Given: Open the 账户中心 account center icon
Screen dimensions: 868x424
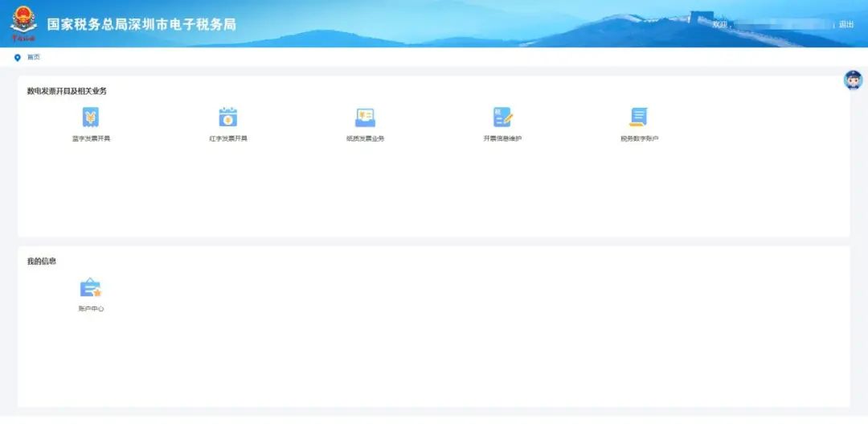Looking at the screenshot, I should 91,288.
